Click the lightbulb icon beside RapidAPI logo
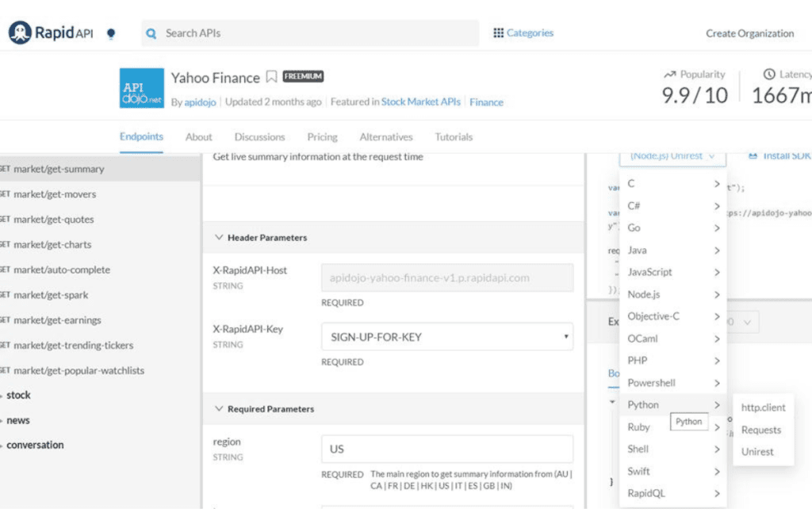 pyautogui.click(x=111, y=34)
